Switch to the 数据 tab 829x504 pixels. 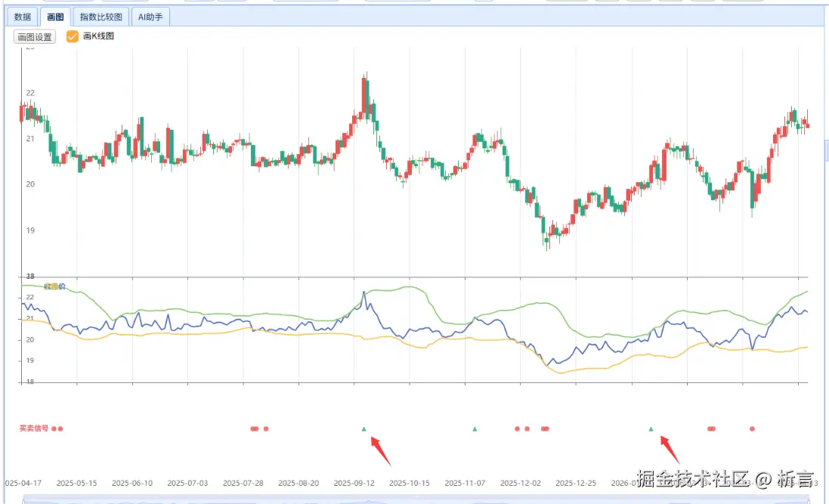(x=22, y=17)
